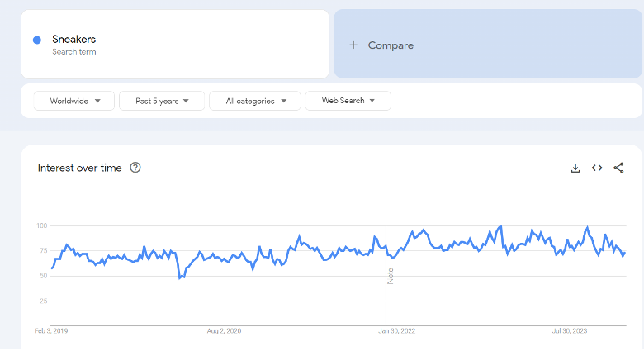Click the Note marker on chart
The width and height of the screenshot is (644, 351).
click(391, 276)
